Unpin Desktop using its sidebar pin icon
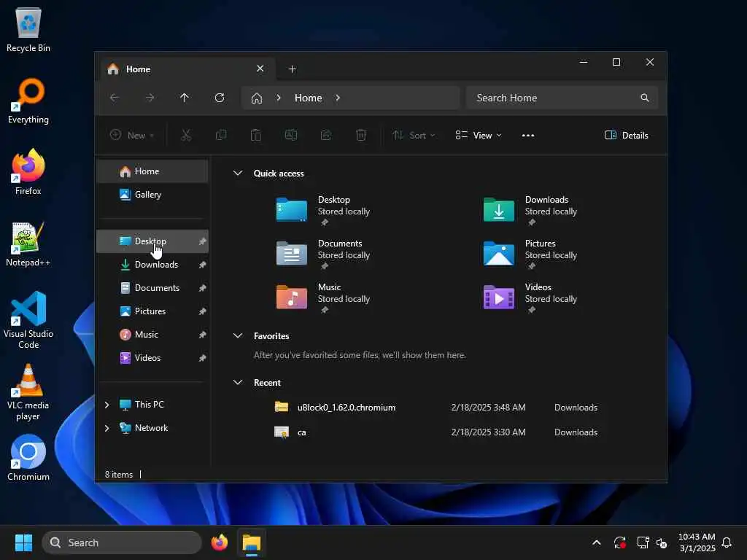The width and height of the screenshot is (747, 560). tap(203, 241)
